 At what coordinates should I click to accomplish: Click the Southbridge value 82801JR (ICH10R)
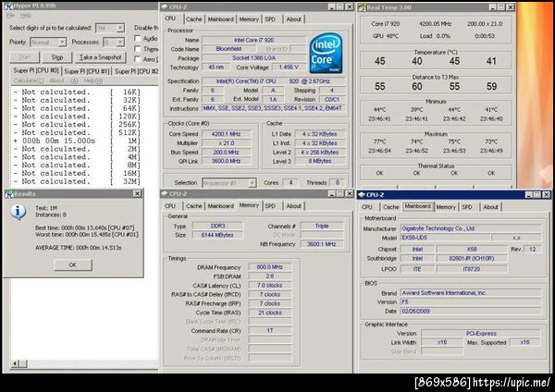[472, 259]
